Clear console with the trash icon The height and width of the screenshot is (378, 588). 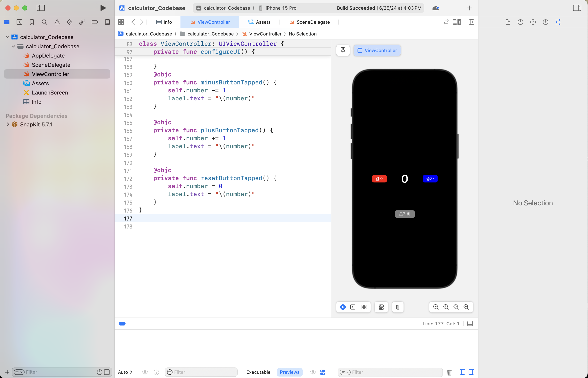click(x=449, y=372)
